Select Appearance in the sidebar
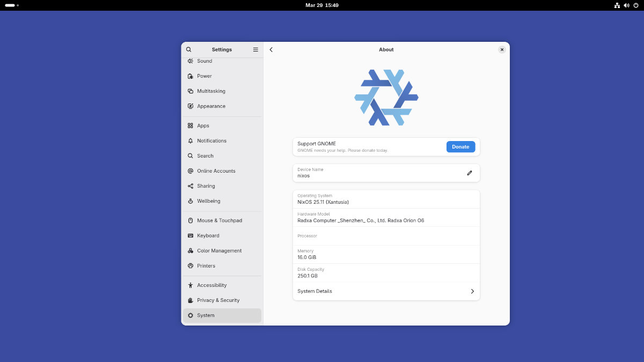Screen dimensions: 644x362 click(x=222, y=106)
